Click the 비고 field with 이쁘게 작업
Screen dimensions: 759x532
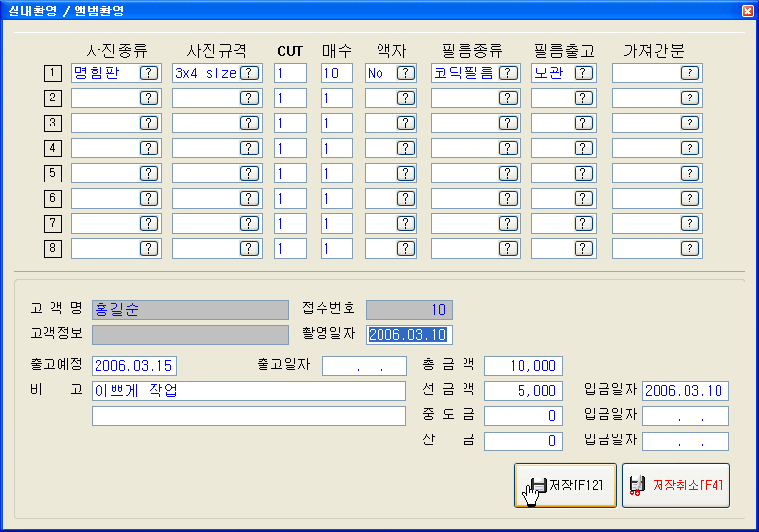[x=248, y=391]
